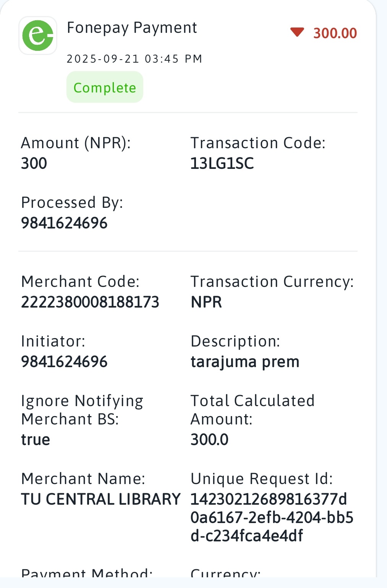Click the description text tarajuma prem
This screenshot has width=387, height=588.
click(x=245, y=362)
